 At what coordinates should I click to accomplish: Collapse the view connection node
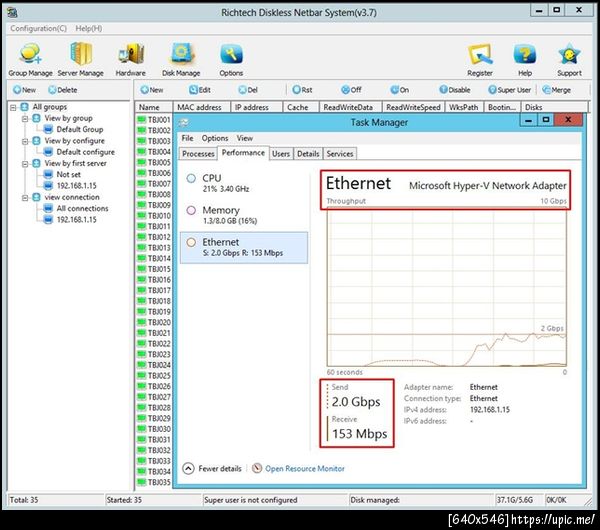(25, 198)
